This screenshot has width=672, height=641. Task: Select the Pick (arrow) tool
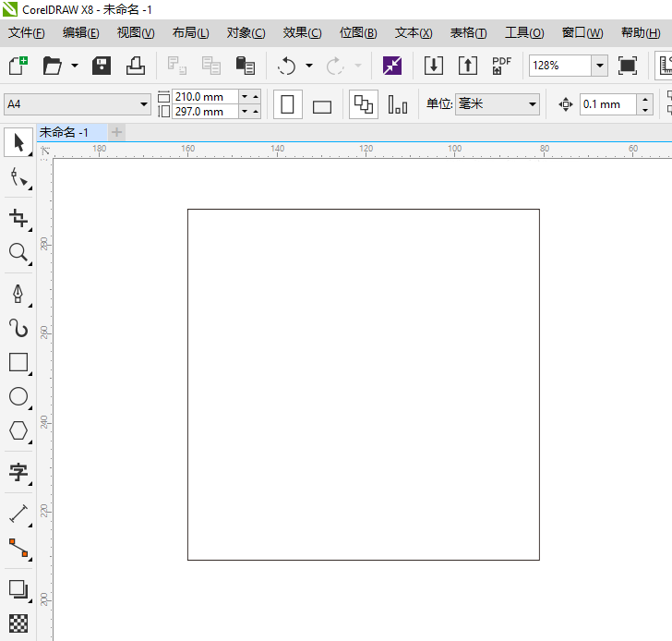click(x=18, y=142)
